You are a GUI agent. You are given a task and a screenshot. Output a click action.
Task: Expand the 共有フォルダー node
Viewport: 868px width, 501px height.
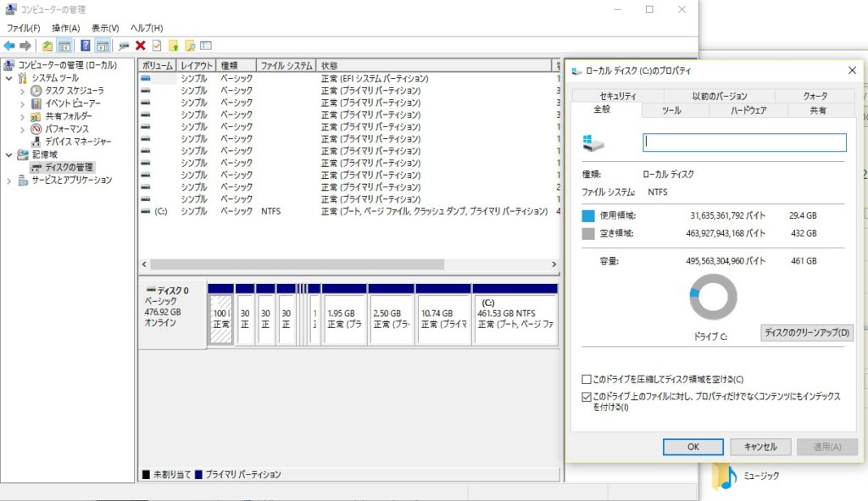point(22,116)
